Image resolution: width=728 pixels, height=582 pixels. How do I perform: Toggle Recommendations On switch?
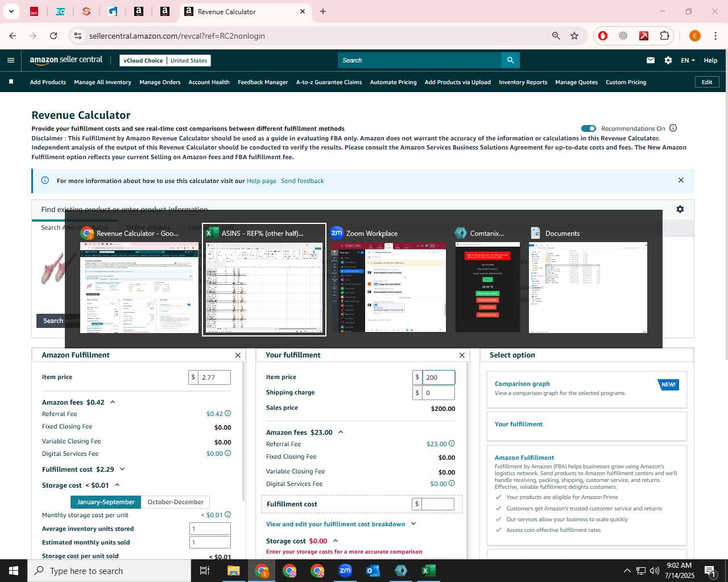(x=589, y=128)
